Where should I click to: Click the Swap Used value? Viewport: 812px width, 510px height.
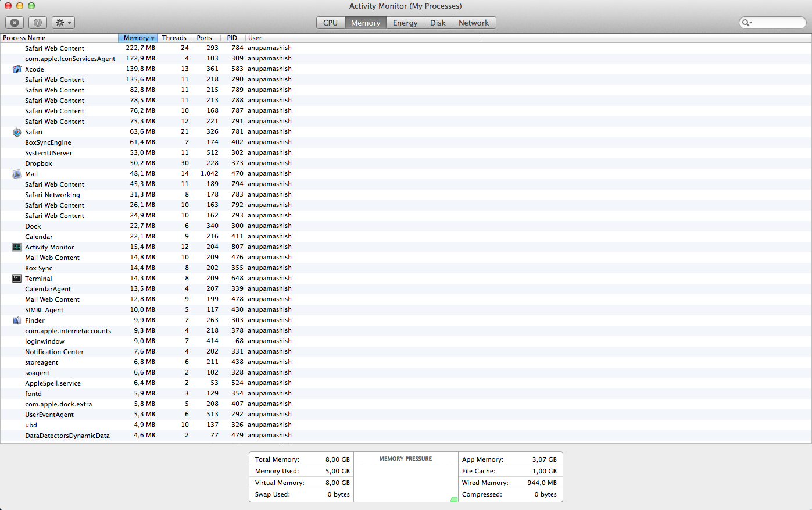pos(339,494)
